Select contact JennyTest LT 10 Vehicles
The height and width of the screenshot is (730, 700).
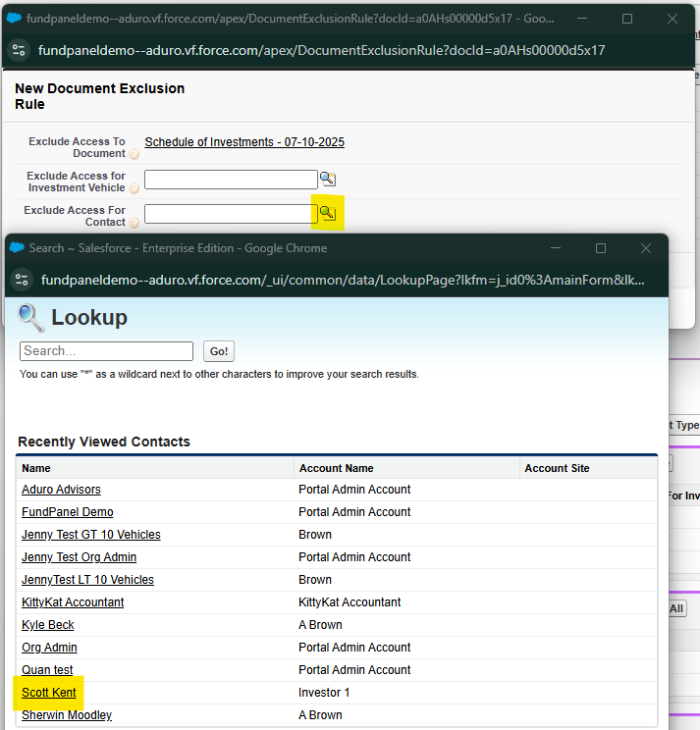pyautogui.click(x=87, y=580)
